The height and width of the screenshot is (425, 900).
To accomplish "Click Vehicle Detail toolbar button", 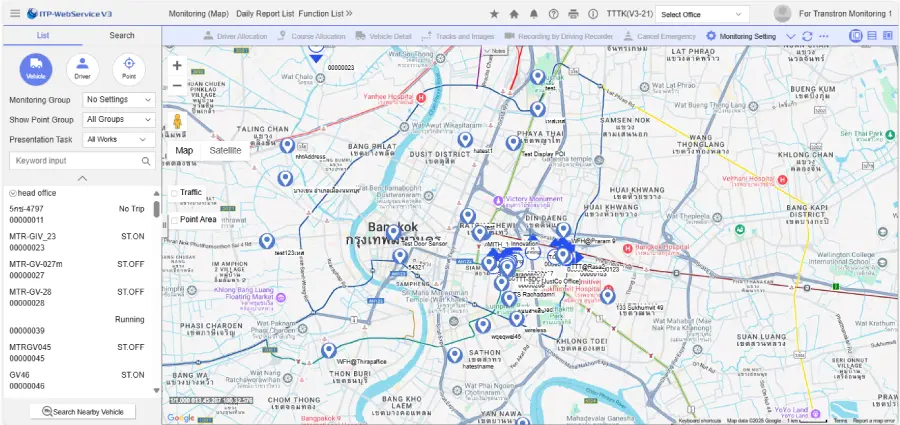I will tap(383, 36).
